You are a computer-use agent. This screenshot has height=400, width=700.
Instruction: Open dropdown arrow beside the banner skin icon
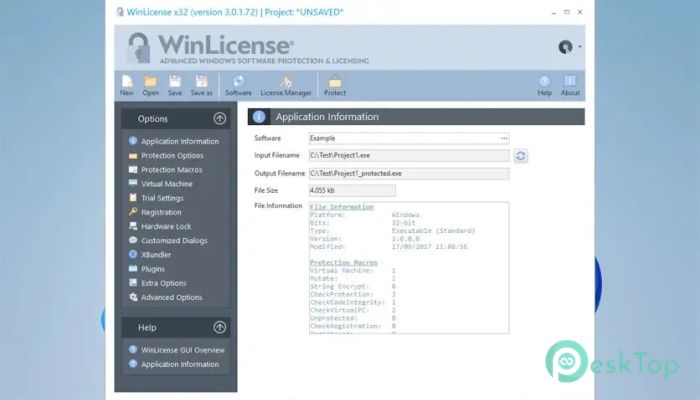579,46
